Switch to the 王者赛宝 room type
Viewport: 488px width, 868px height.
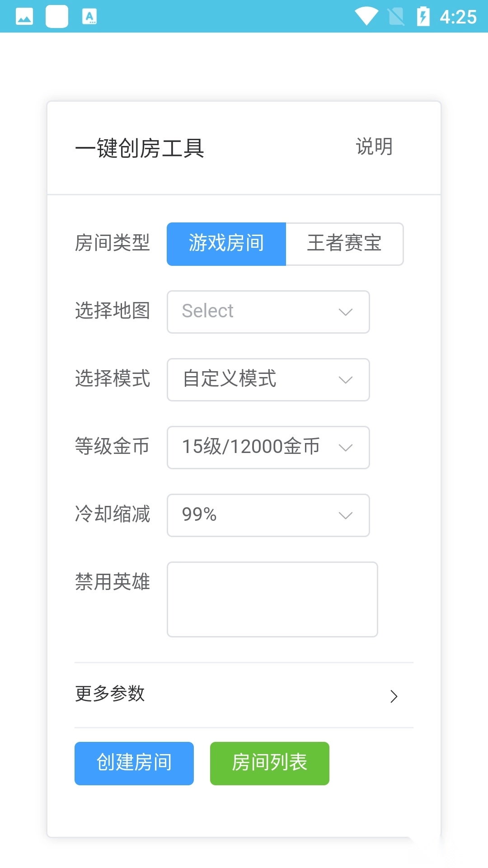(x=345, y=244)
